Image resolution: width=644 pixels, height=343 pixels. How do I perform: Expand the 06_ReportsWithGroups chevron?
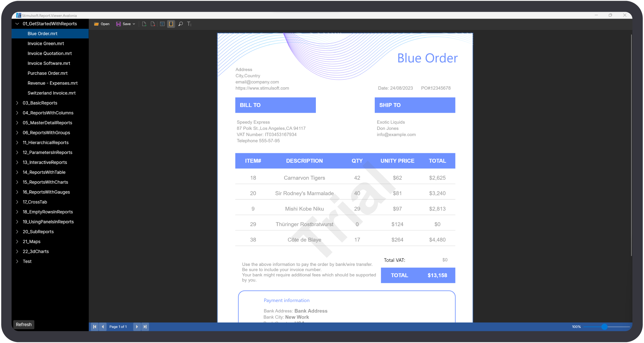17,133
